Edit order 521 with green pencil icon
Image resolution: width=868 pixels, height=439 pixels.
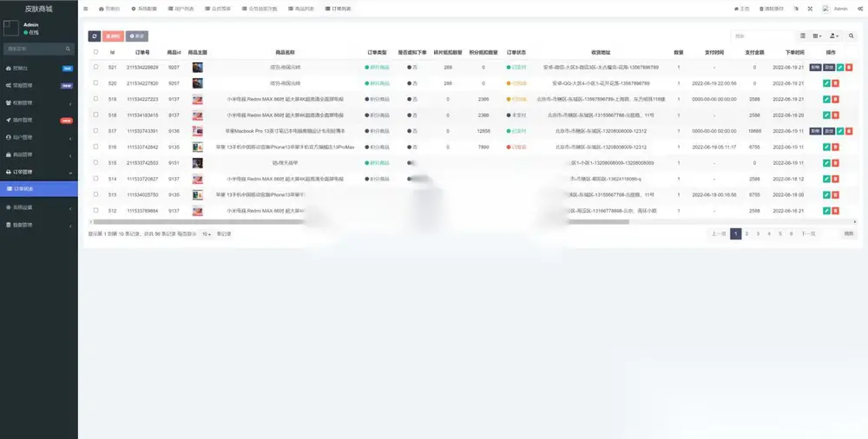[x=839, y=68]
